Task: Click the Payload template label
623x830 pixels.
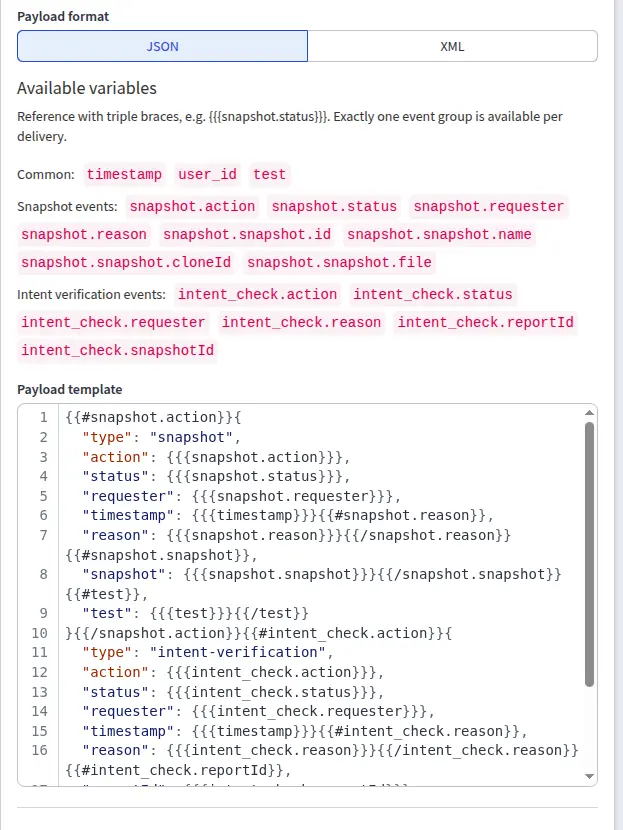Action: [70, 390]
